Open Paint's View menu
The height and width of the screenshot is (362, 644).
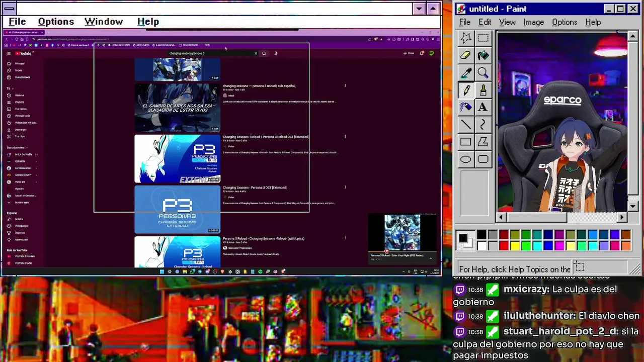[507, 22]
